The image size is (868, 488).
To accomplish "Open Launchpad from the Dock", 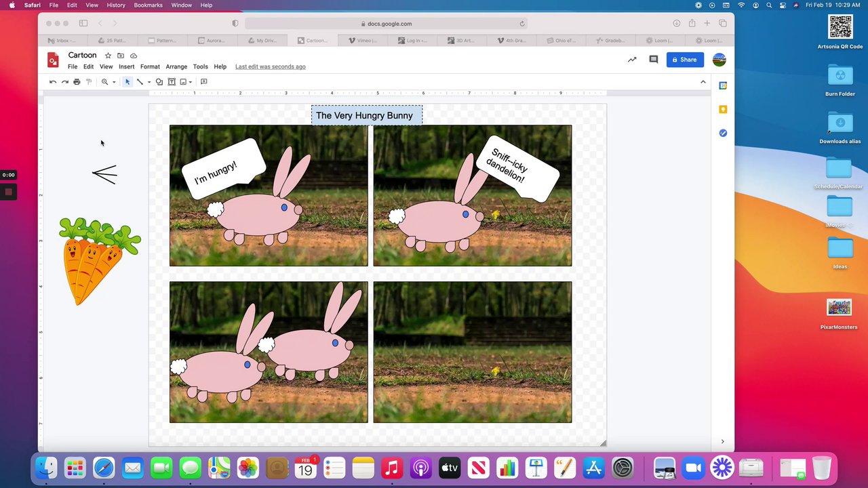I will (75, 468).
